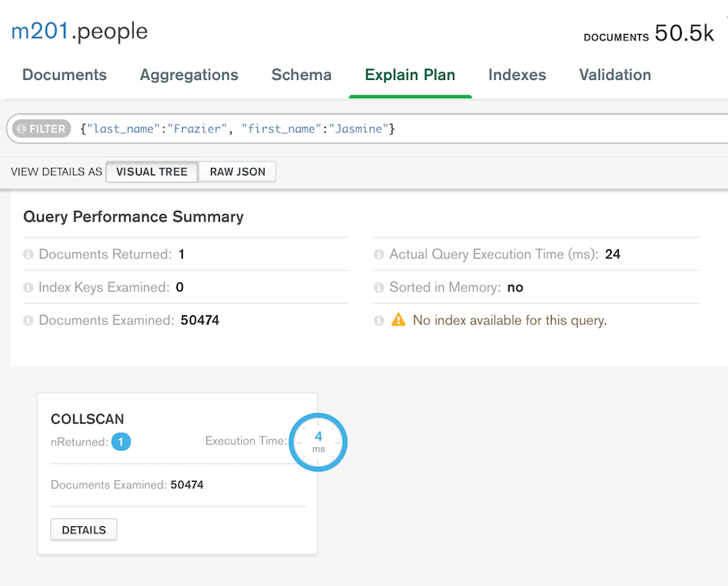Click the execution time clock in COLLSCAN

point(318,442)
